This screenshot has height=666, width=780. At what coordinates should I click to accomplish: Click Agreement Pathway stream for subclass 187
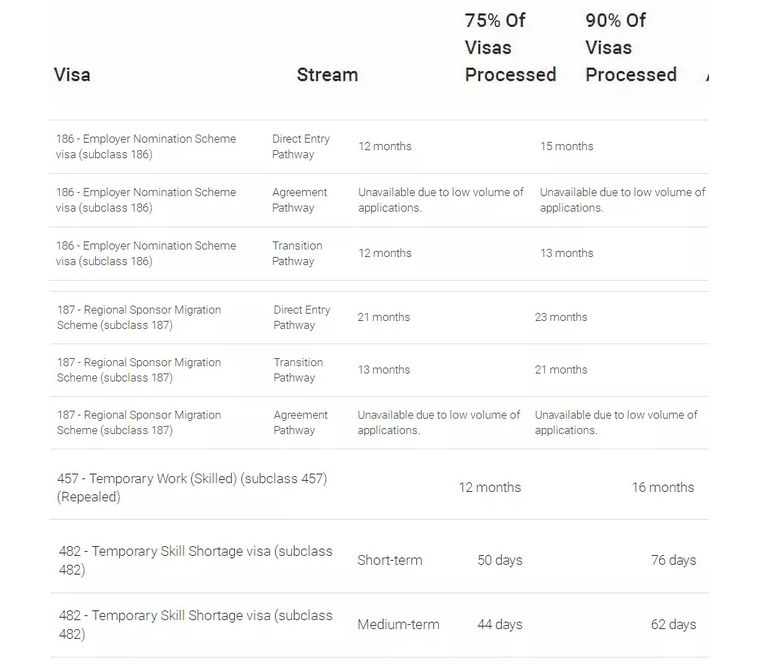click(x=300, y=422)
